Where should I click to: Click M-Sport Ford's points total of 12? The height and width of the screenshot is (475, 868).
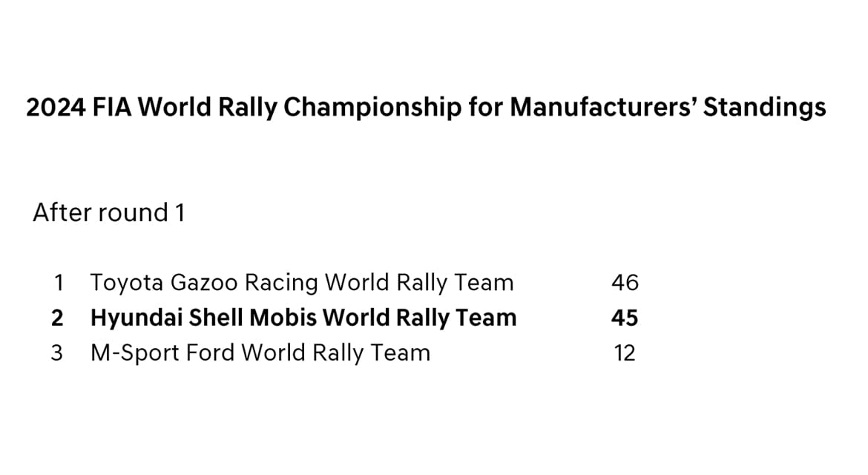625,353
